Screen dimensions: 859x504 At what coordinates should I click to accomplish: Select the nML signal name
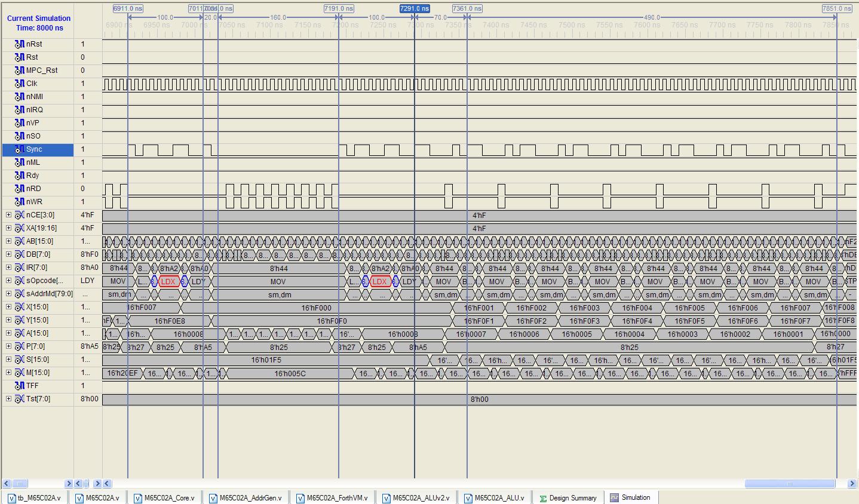point(33,162)
